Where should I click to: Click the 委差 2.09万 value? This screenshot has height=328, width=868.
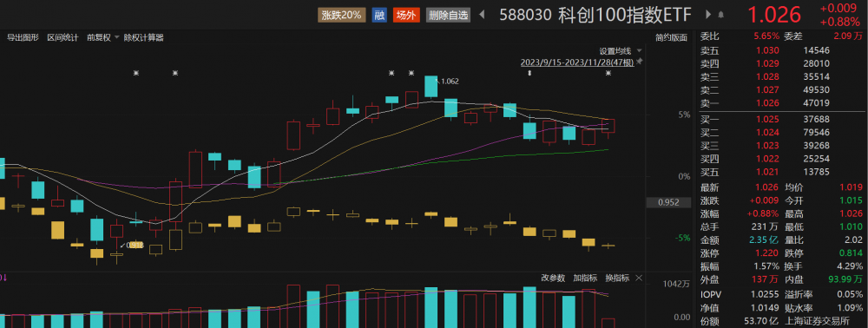pos(849,36)
